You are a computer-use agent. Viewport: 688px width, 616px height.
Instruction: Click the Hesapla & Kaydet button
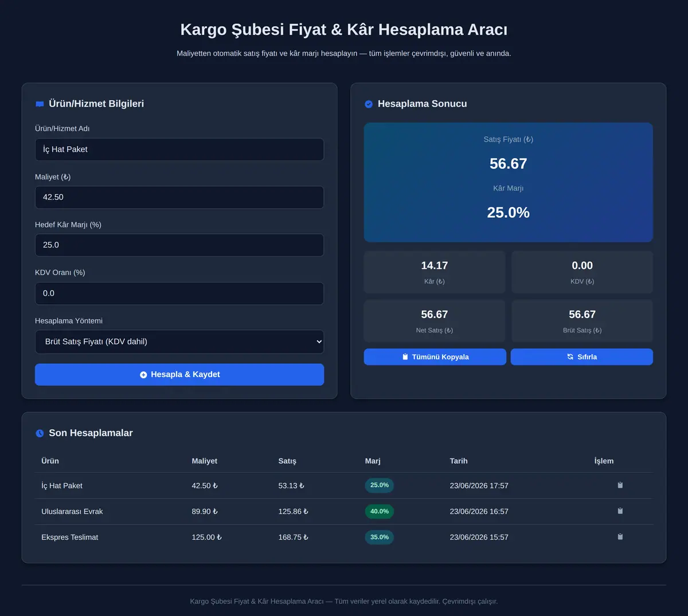179,375
